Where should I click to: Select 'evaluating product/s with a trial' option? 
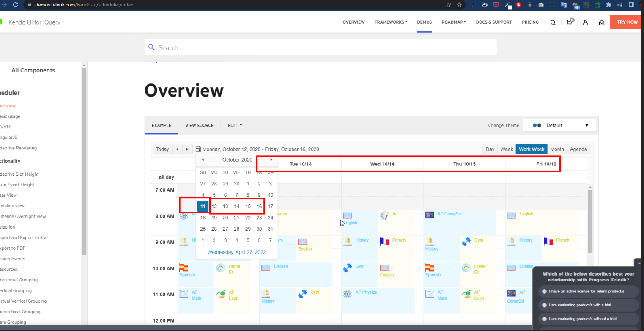pos(544,305)
